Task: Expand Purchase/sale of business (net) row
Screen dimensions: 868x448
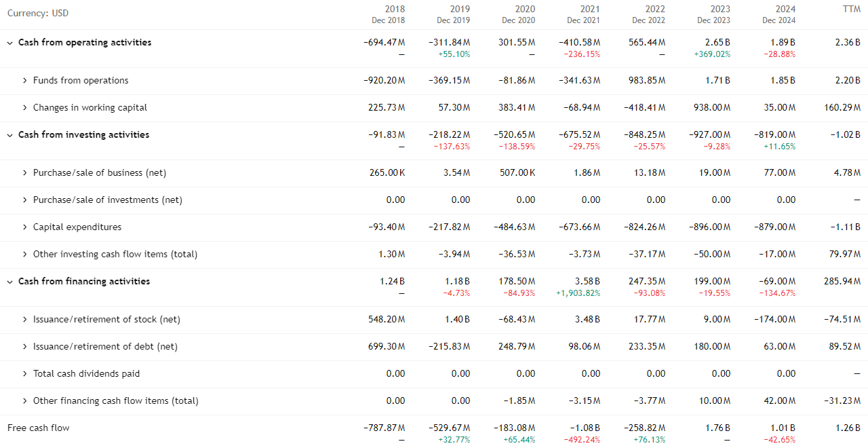Action: (x=25, y=173)
